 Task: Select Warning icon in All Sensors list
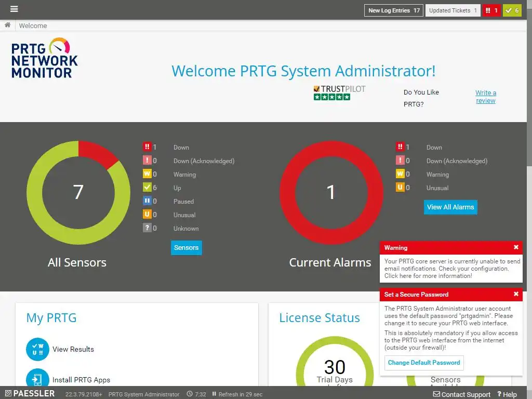[x=147, y=174]
